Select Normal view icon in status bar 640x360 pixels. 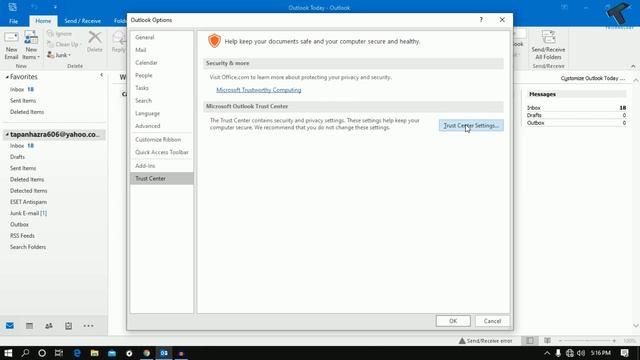(x=530, y=340)
